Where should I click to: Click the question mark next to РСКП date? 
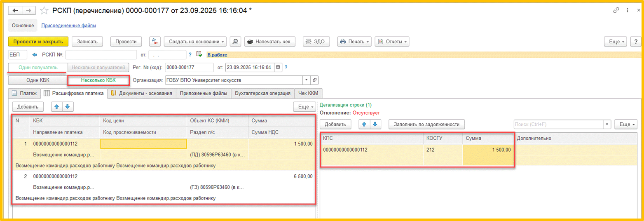coord(190,54)
